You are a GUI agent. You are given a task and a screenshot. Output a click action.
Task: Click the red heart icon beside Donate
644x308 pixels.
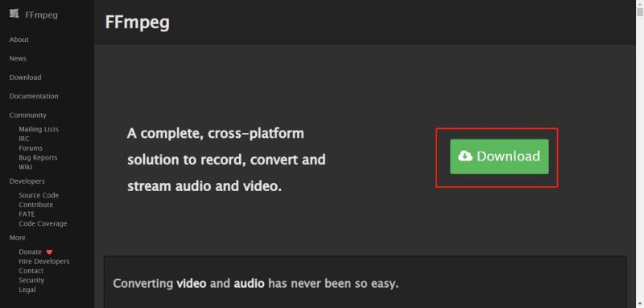tap(49, 252)
